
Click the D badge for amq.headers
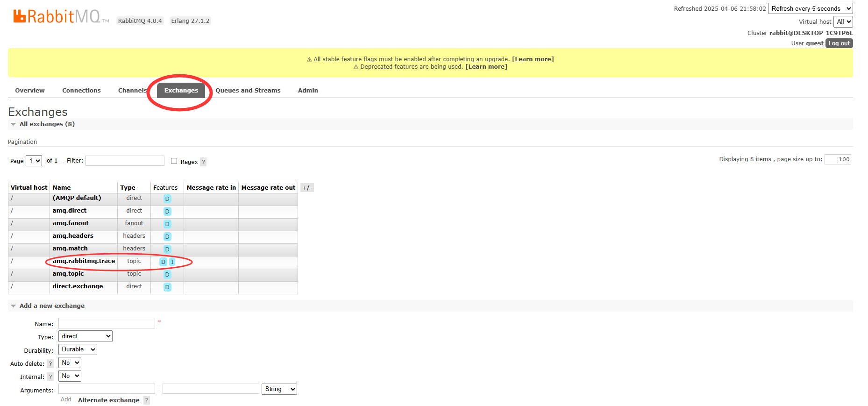pyautogui.click(x=167, y=236)
